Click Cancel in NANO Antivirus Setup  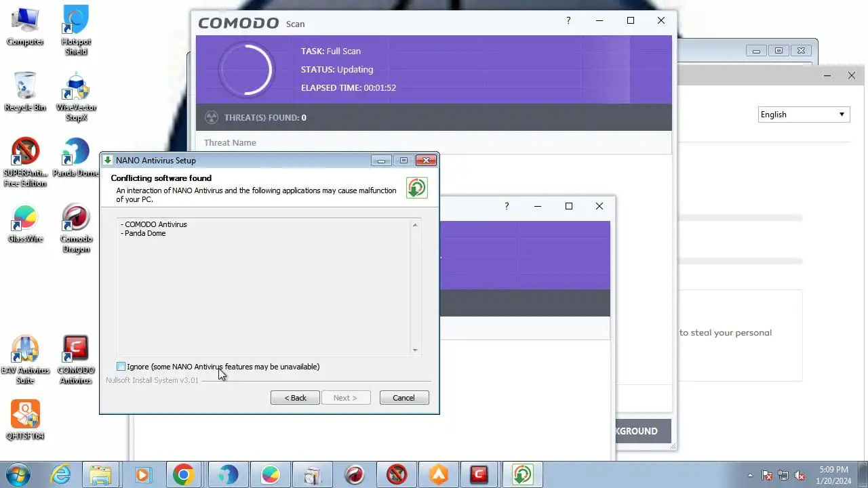pyautogui.click(x=403, y=398)
